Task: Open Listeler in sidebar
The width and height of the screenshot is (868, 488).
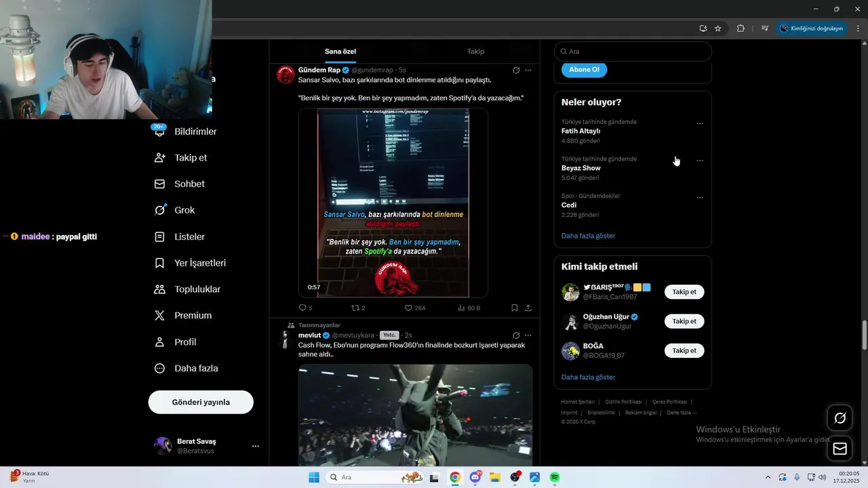Action: pyautogui.click(x=180, y=237)
